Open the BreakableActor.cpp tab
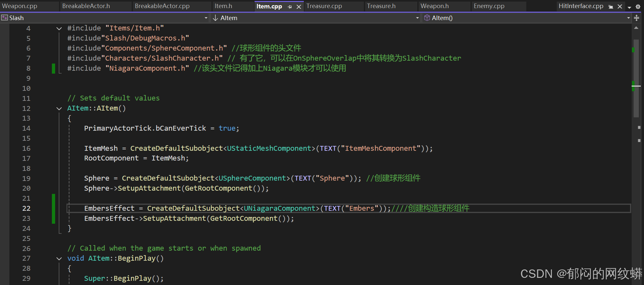The height and width of the screenshot is (285, 644). pyautogui.click(x=162, y=6)
